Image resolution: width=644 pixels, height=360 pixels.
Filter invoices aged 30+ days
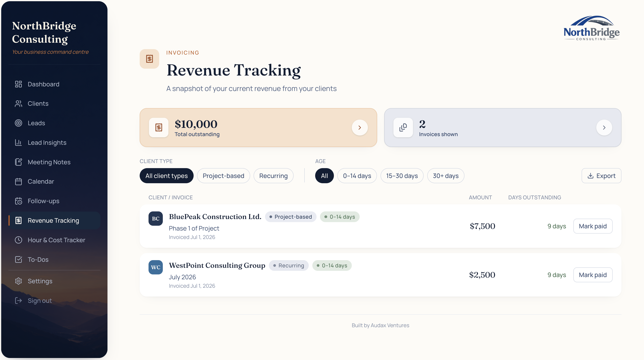446,176
